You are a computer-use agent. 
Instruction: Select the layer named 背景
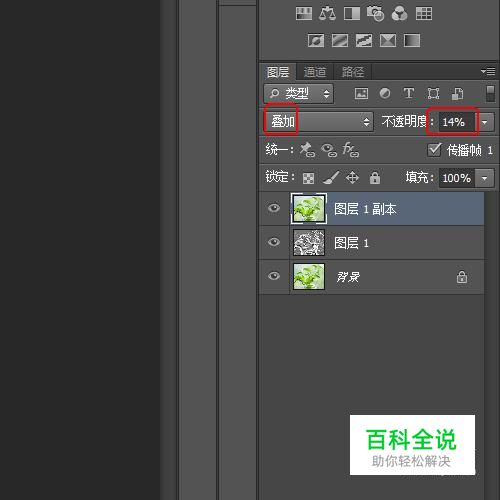[372, 277]
